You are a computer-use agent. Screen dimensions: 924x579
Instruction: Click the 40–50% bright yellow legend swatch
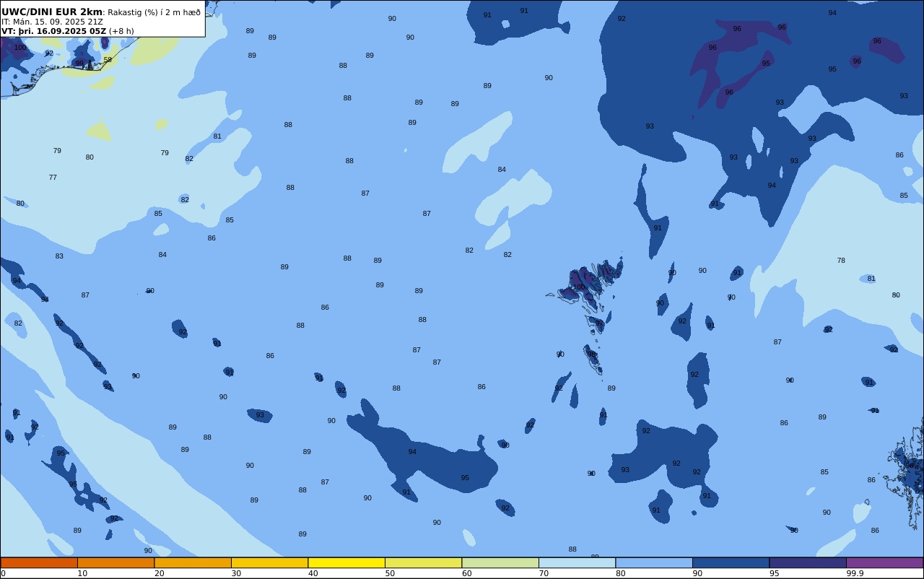point(346,562)
